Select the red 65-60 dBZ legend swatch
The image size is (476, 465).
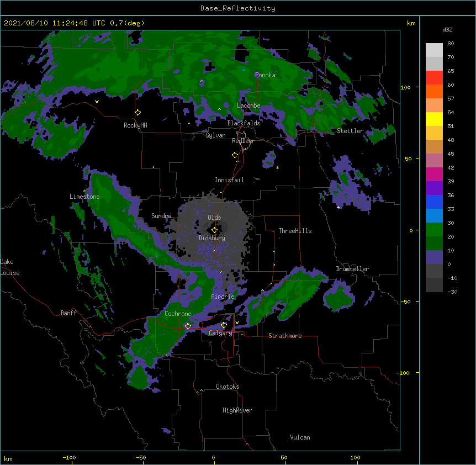pyautogui.click(x=434, y=78)
